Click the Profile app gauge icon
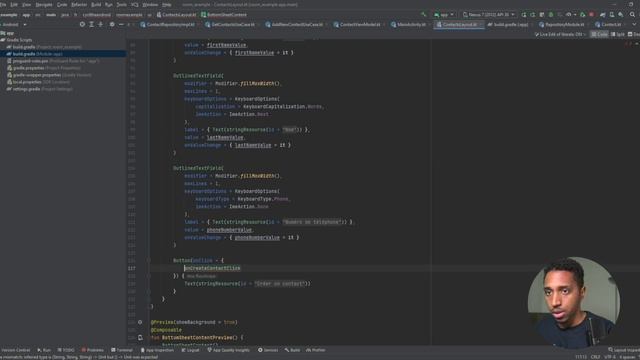 tap(569, 15)
